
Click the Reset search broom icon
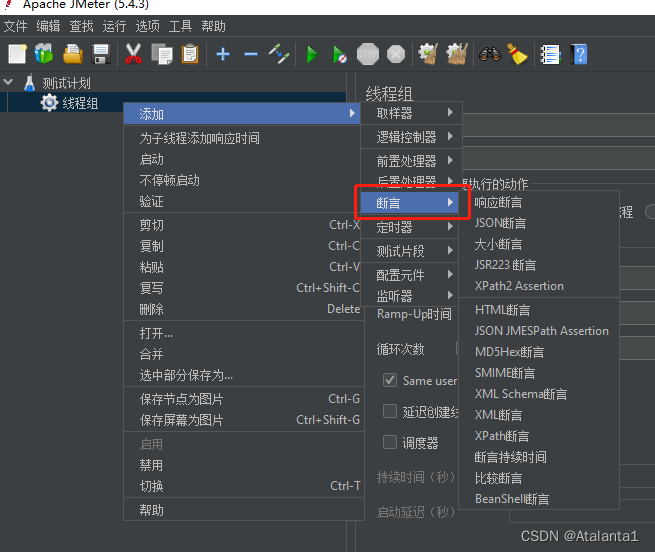point(517,54)
